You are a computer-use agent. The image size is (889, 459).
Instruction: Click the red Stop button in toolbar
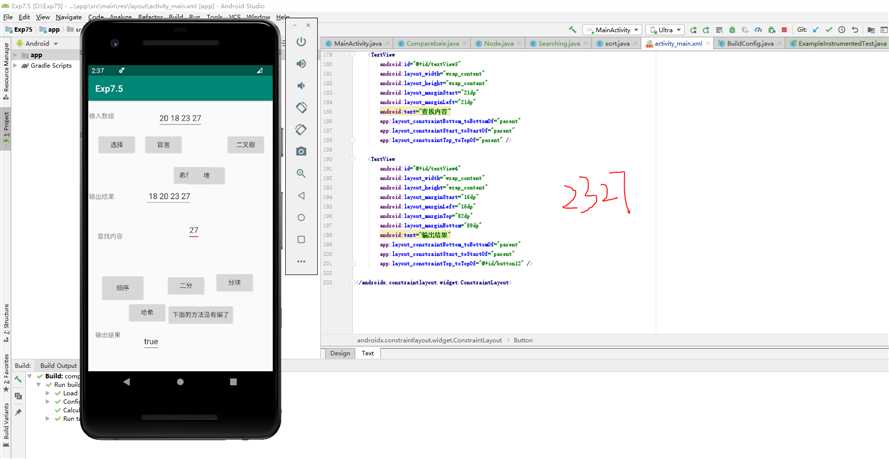784,29
